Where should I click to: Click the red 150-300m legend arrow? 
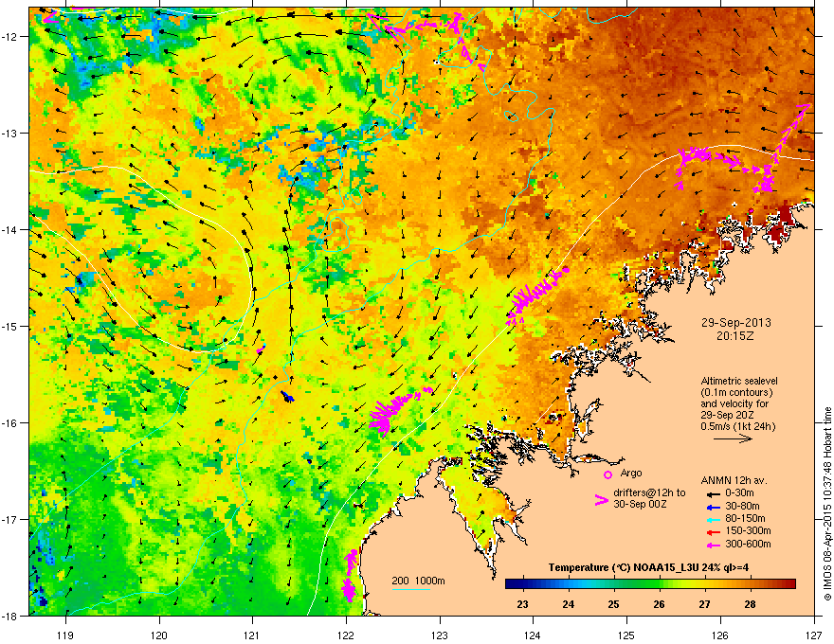[714, 532]
